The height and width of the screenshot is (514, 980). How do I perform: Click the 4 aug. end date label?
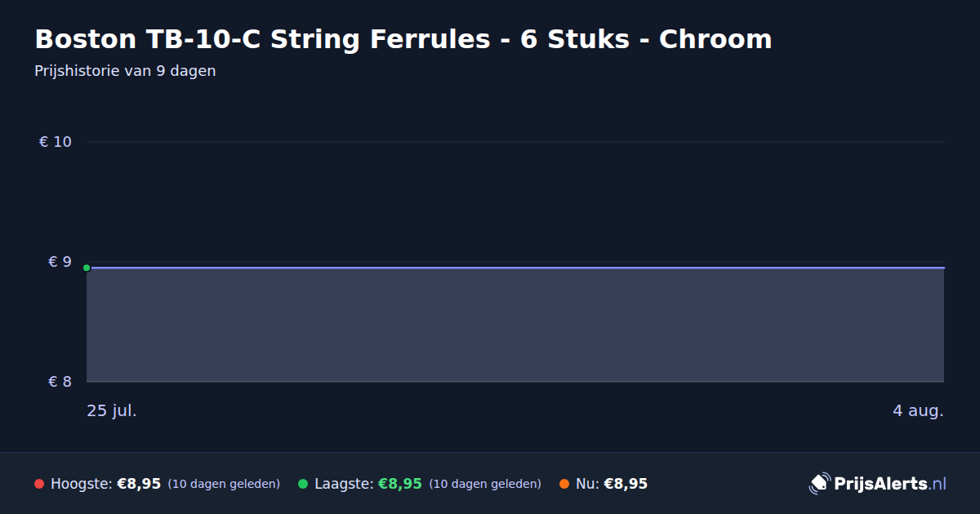click(x=918, y=410)
